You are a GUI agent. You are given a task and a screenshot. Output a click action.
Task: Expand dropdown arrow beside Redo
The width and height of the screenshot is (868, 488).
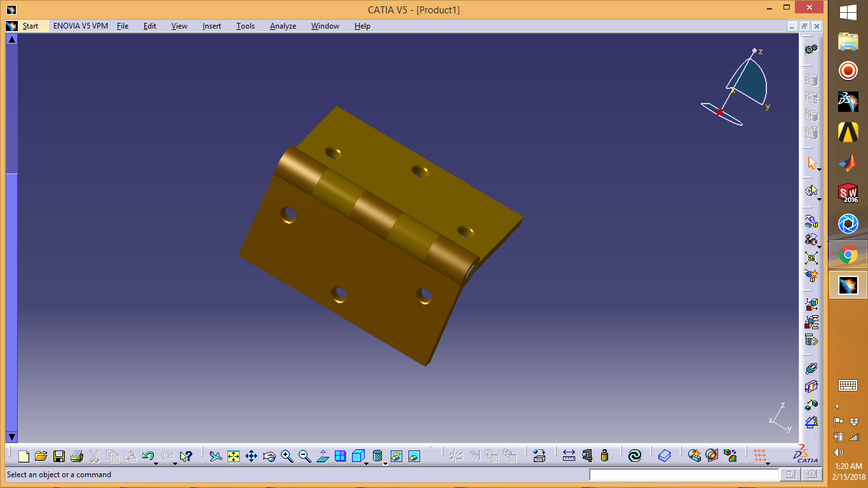[175, 463]
